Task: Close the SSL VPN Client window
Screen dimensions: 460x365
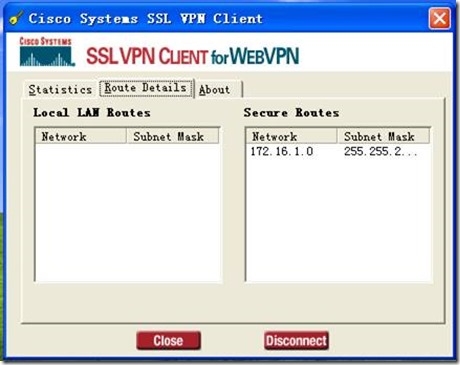Action: coord(440,18)
